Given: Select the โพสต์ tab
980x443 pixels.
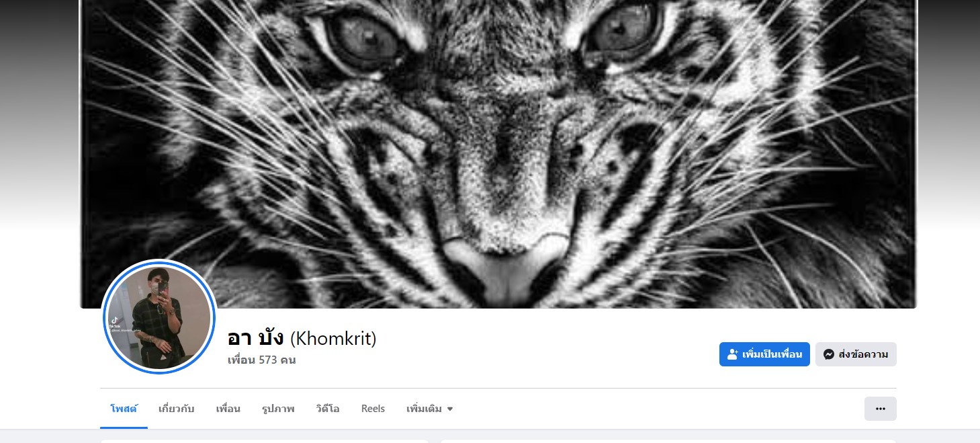Looking at the screenshot, I should [x=124, y=409].
